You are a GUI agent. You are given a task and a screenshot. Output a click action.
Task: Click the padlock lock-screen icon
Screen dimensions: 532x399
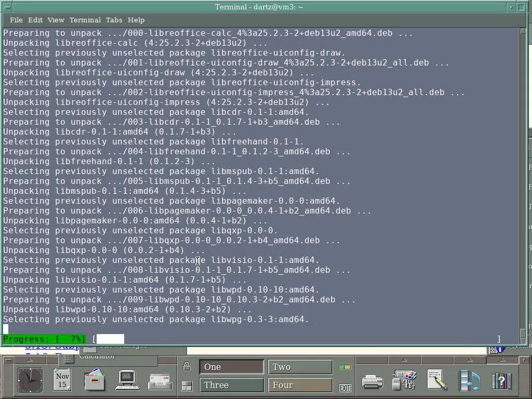[x=187, y=366]
